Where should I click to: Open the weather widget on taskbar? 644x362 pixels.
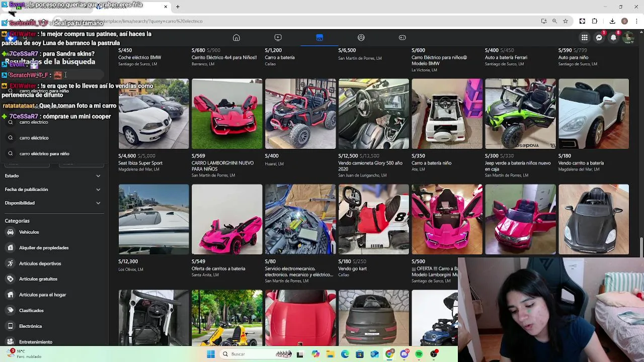24,354
